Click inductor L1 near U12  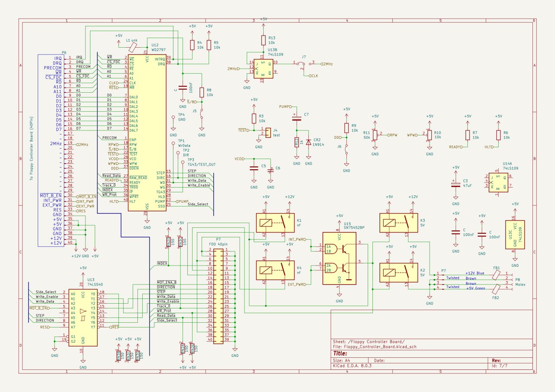[x=134, y=45]
